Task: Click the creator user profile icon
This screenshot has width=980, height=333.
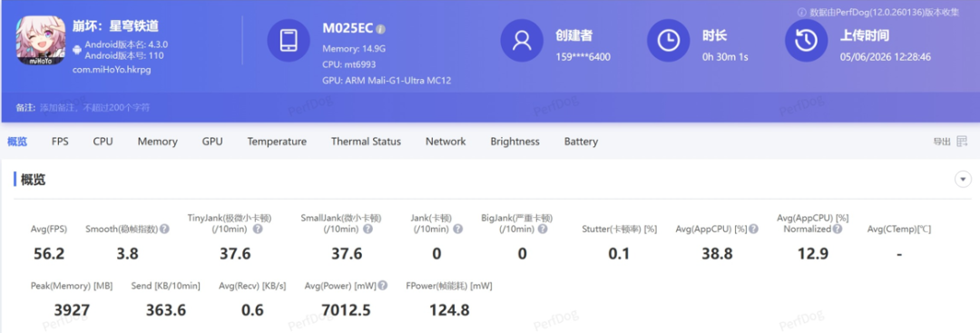Action: tap(522, 41)
